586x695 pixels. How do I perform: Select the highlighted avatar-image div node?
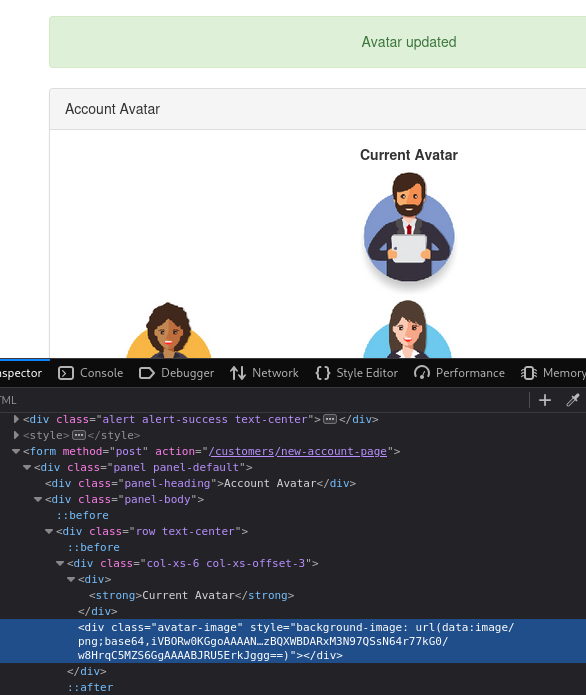point(293,641)
